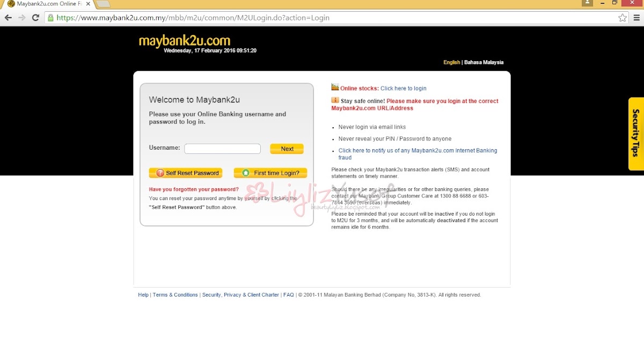Click 'Never reveal your PIN / Password' text
The height and width of the screenshot is (338, 644).
(395, 139)
